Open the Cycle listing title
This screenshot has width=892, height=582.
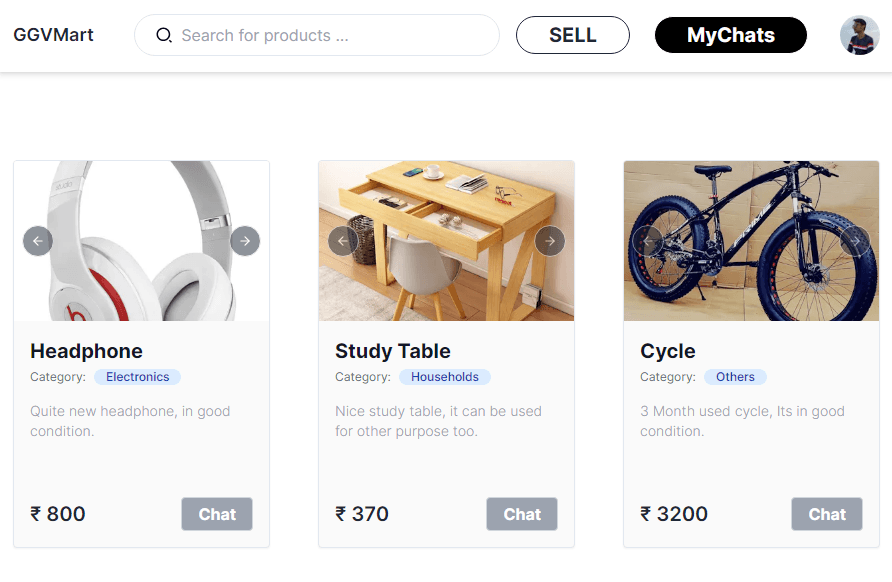667,351
